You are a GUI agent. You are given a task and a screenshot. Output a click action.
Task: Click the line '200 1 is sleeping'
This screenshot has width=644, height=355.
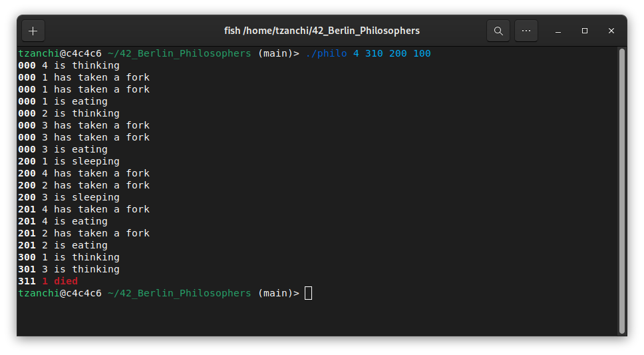[x=69, y=161]
